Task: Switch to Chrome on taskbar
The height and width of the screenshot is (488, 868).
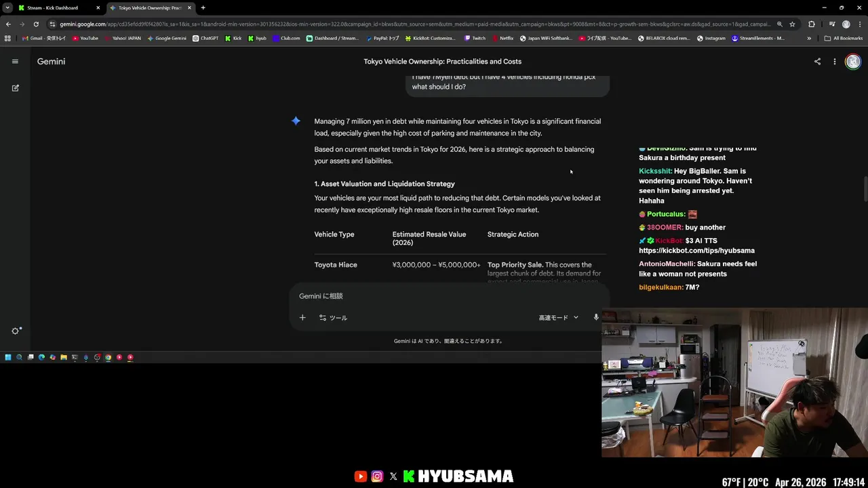Action: [x=108, y=357]
